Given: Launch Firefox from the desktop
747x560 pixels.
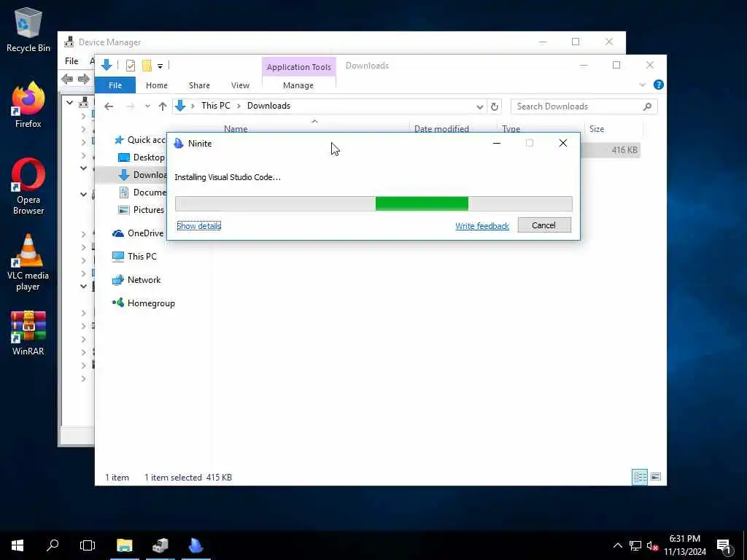Looking at the screenshot, I should click(28, 105).
